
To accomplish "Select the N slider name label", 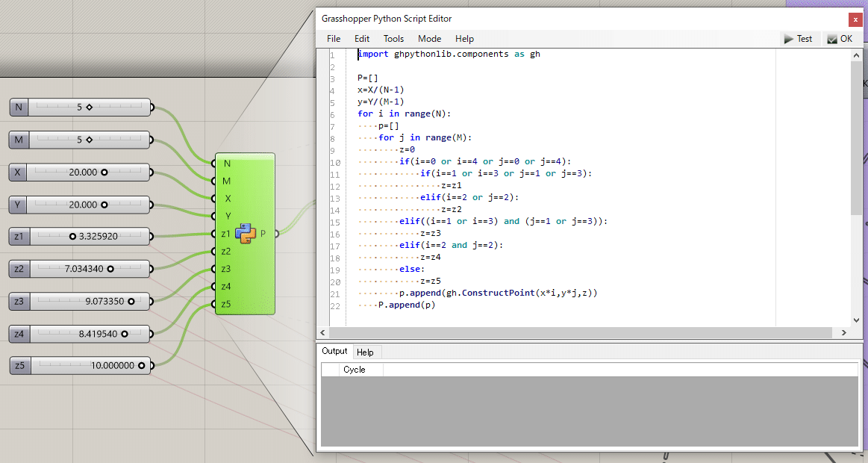I will 19,107.
